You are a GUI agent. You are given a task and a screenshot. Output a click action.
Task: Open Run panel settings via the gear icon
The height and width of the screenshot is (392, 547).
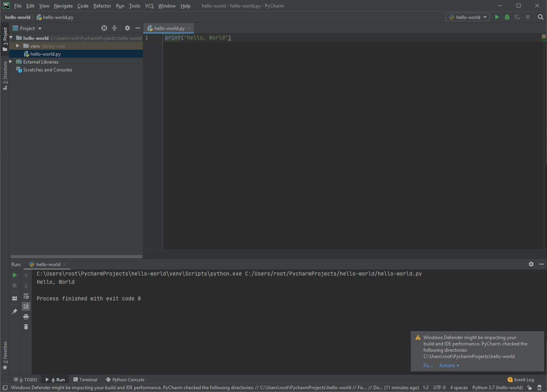(x=531, y=264)
